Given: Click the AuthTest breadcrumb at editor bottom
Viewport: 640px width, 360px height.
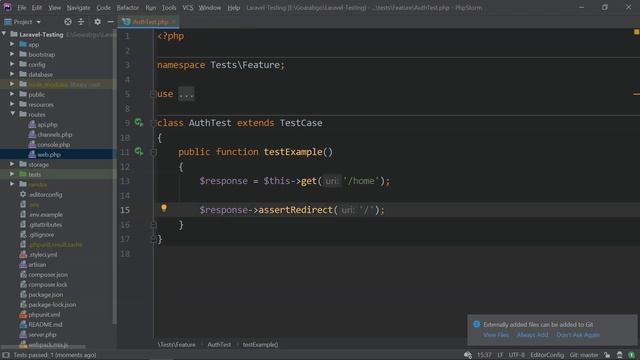Looking at the screenshot, I should click(219, 344).
